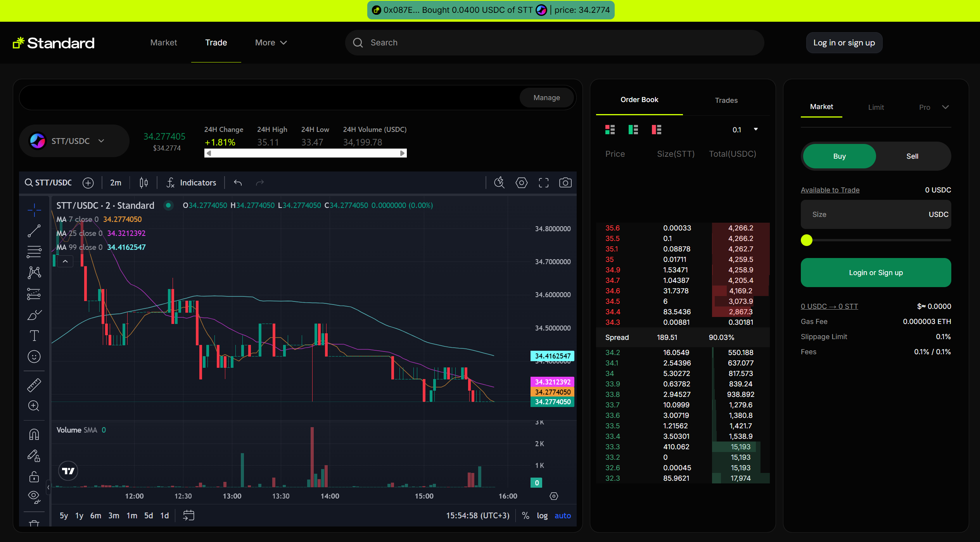Click the 0 USDC → 0 STT link
The height and width of the screenshot is (542, 980).
pos(829,306)
